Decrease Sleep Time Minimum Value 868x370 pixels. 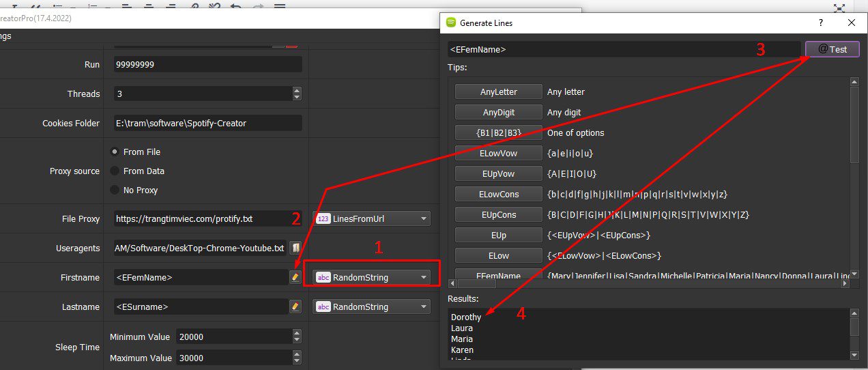click(296, 340)
